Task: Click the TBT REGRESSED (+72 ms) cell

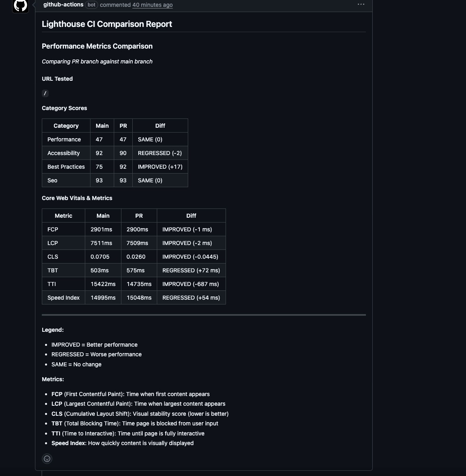Action: click(191, 270)
